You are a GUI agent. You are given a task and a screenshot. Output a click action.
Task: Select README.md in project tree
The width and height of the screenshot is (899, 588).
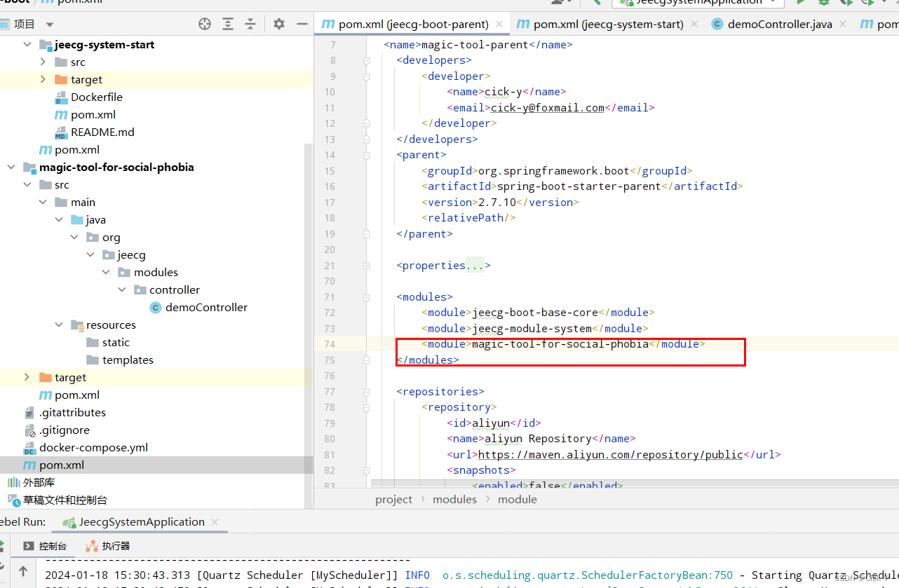(x=102, y=132)
